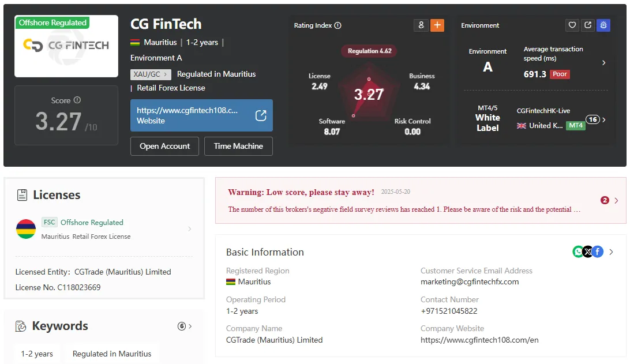Expand the Average transaction speed chevron
630x364 pixels.
click(x=603, y=63)
